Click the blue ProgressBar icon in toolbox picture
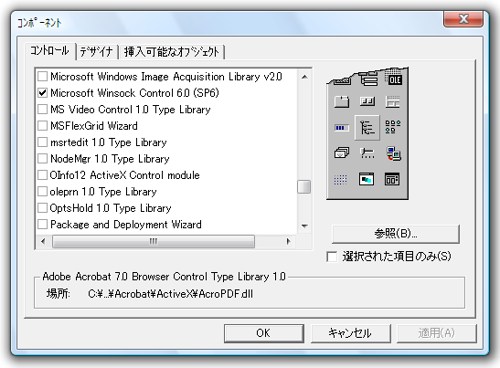Image resolution: width=500 pixels, height=368 pixels. point(341,128)
